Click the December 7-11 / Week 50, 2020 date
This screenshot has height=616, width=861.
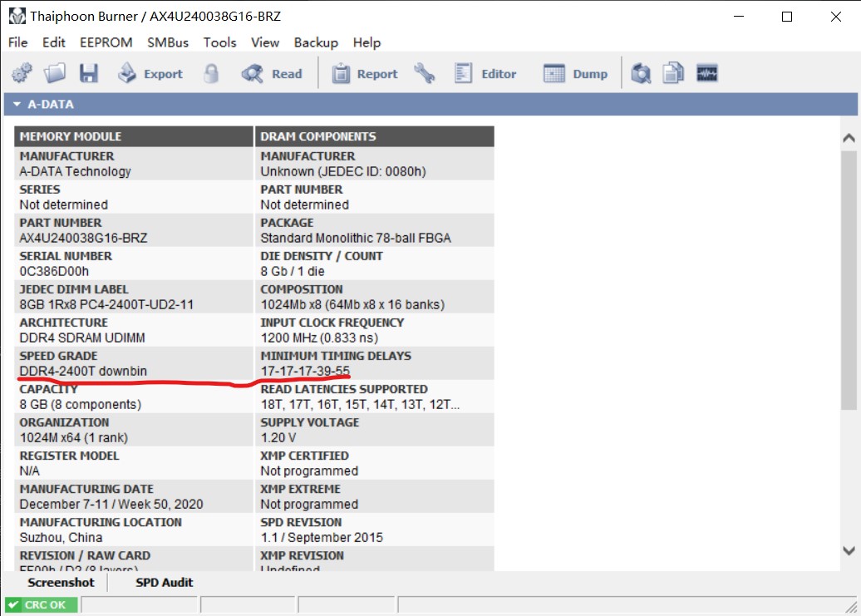point(111,504)
